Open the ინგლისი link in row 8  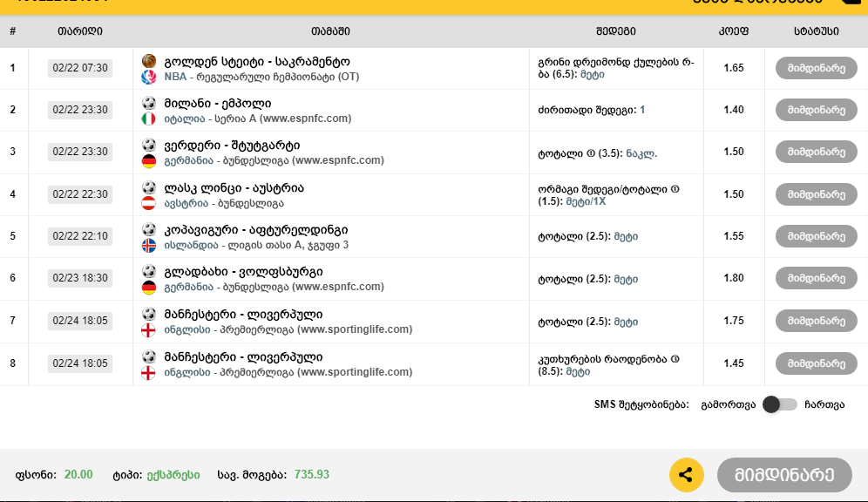[x=187, y=372]
